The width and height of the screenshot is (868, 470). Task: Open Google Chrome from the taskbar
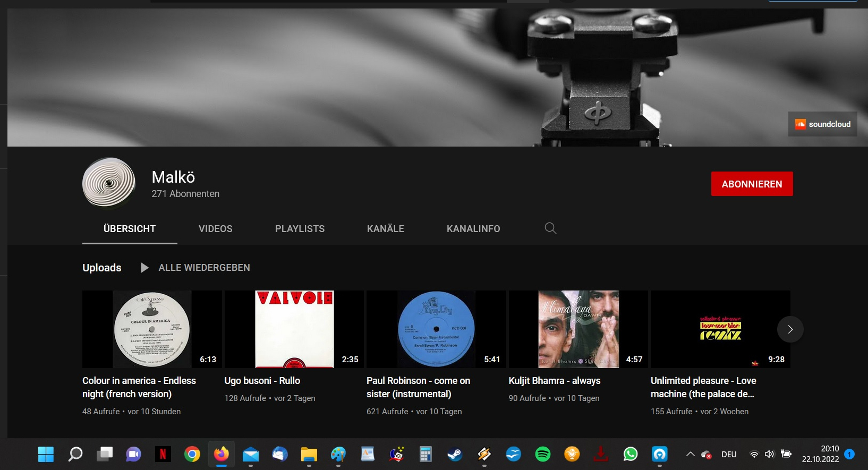[x=192, y=454]
